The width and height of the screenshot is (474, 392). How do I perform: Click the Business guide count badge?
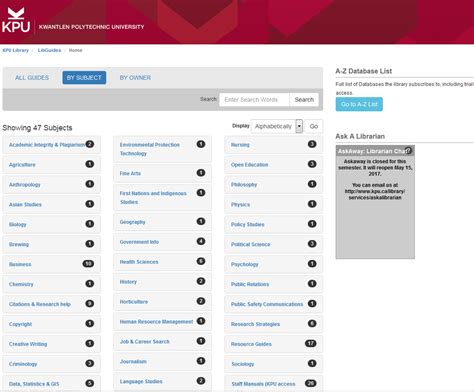coord(88,264)
